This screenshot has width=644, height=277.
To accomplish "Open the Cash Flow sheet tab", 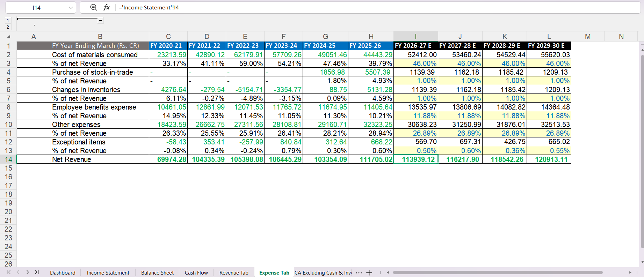I will pyautogui.click(x=196, y=273).
